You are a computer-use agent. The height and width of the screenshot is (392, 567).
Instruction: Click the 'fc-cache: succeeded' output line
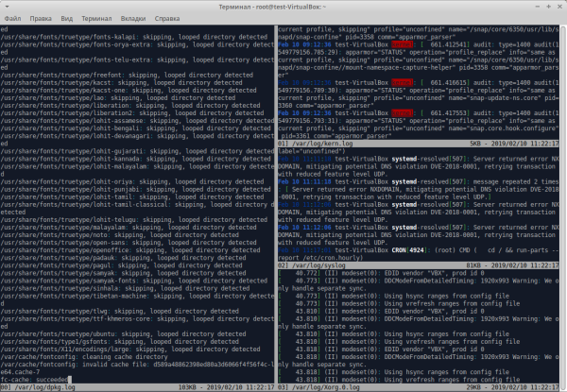pyautogui.click(x=38, y=379)
